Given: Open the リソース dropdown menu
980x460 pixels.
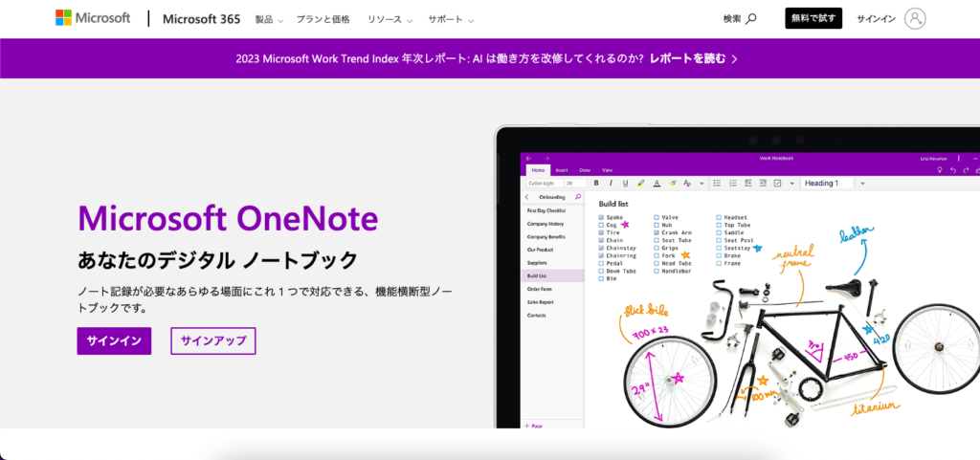Looking at the screenshot, I should click(x=390, y=19).
